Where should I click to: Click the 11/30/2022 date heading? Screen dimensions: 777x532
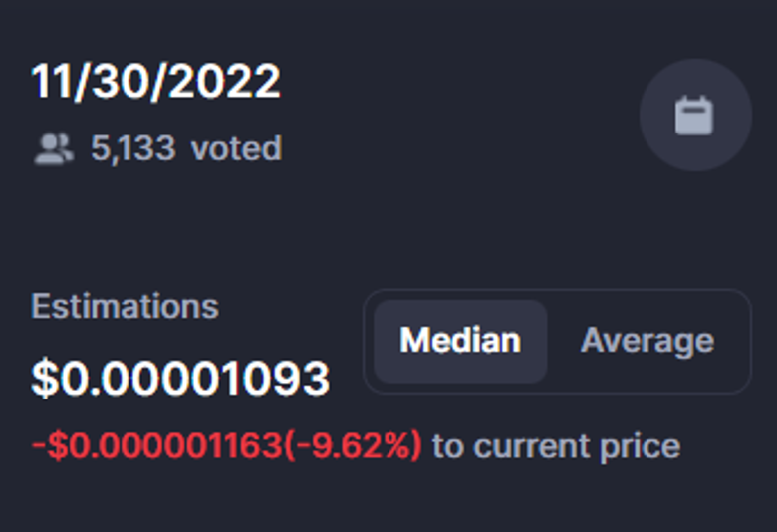[x=155, y=82]
